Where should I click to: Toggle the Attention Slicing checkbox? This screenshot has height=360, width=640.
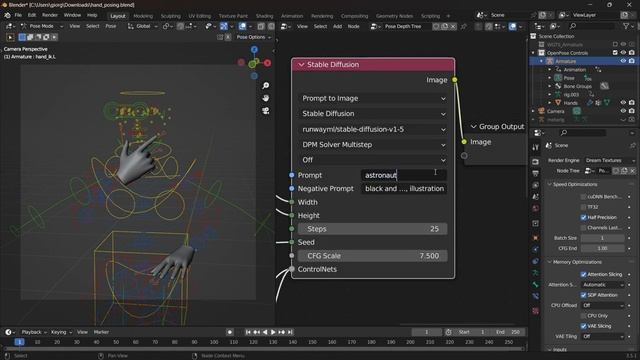coord(583,274)
